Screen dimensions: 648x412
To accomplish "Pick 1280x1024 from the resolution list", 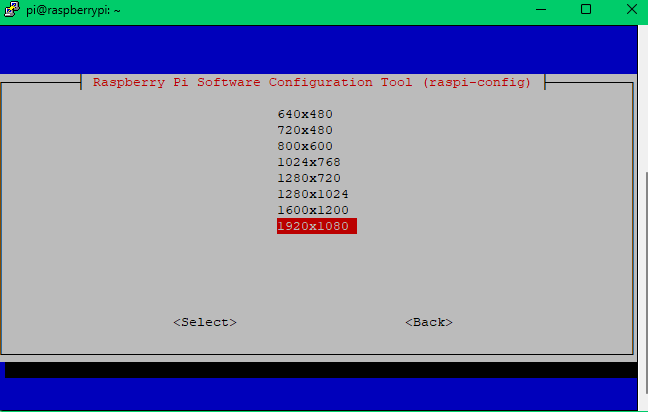I will [x=313, y=194].
